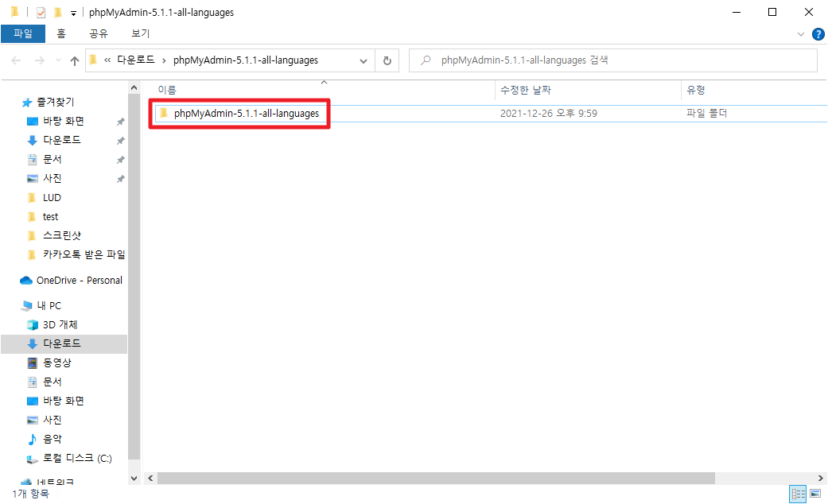Viewport: 828px width, 504px height.
Task: Select OneDrive - Personal
Action: [80, 281]
